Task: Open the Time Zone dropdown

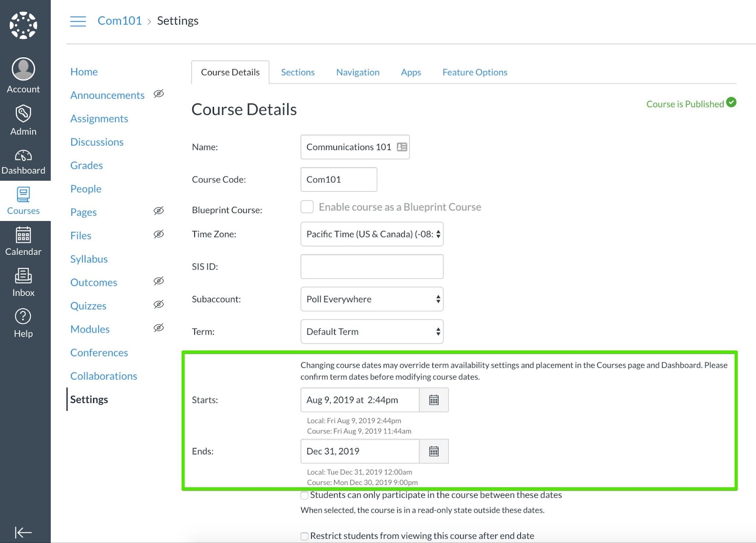Action: (x=371, y=234)
